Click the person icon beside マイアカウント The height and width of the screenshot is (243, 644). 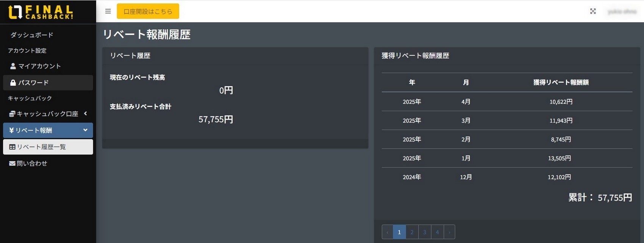click(13, 66)
